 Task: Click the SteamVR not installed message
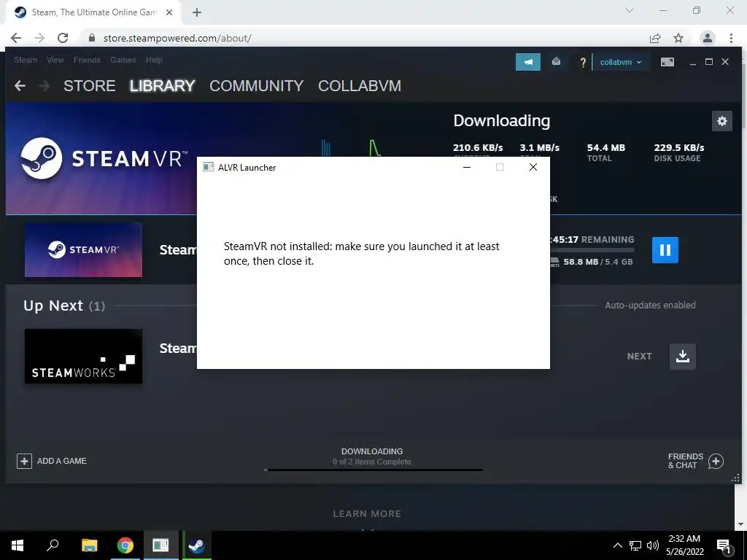pos(362,254)
